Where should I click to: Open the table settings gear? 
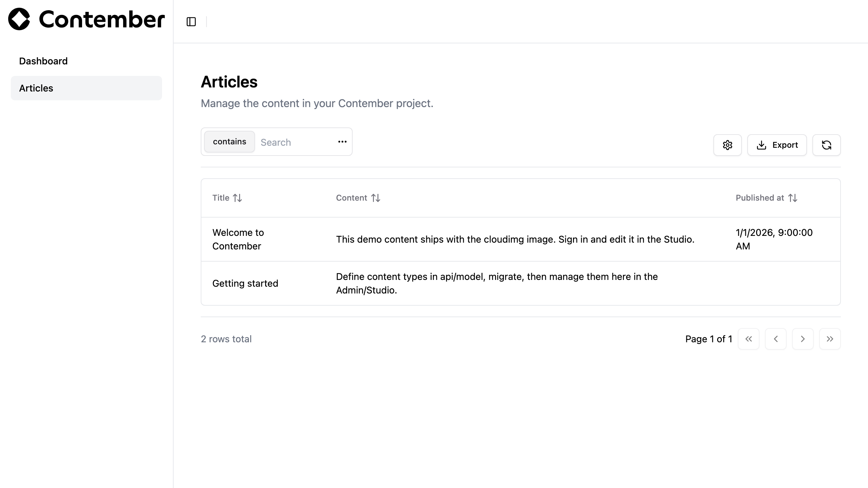(x=727, y=145)
